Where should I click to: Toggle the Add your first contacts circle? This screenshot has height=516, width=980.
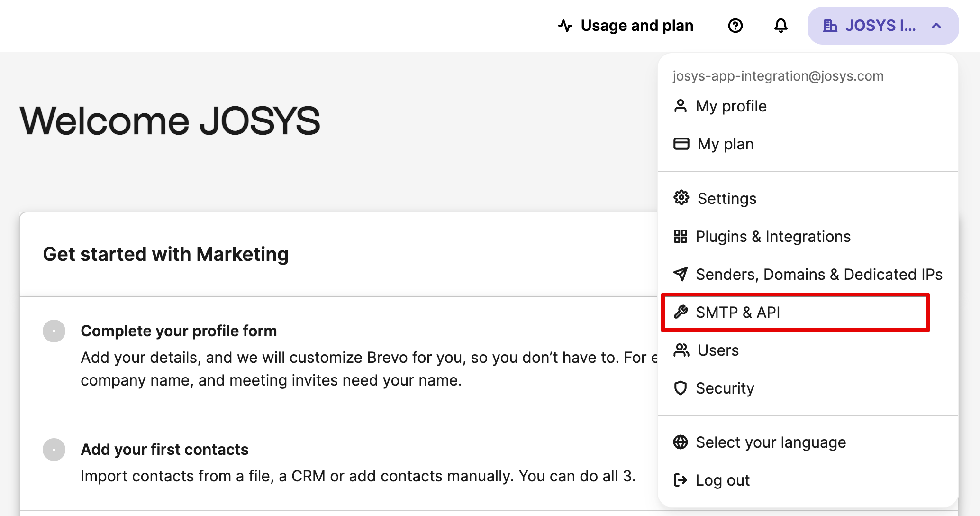pos(54,450)
